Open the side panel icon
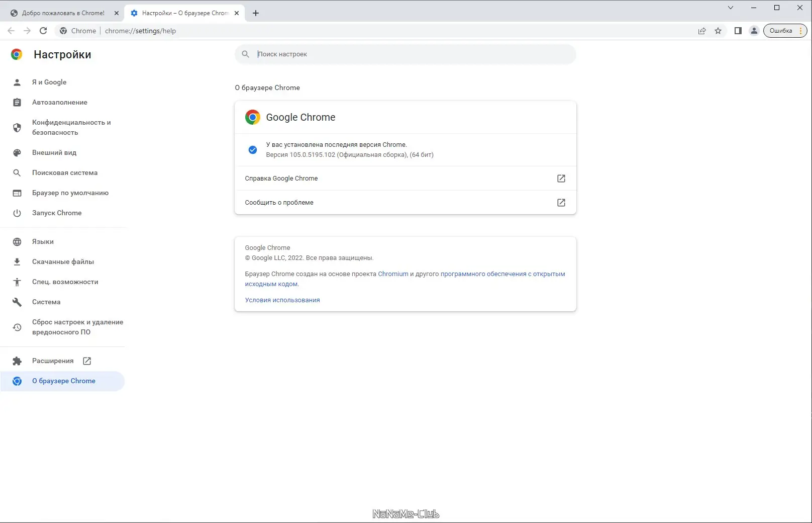The height and width of the screenshot is (523, 812). click(738, 31)
